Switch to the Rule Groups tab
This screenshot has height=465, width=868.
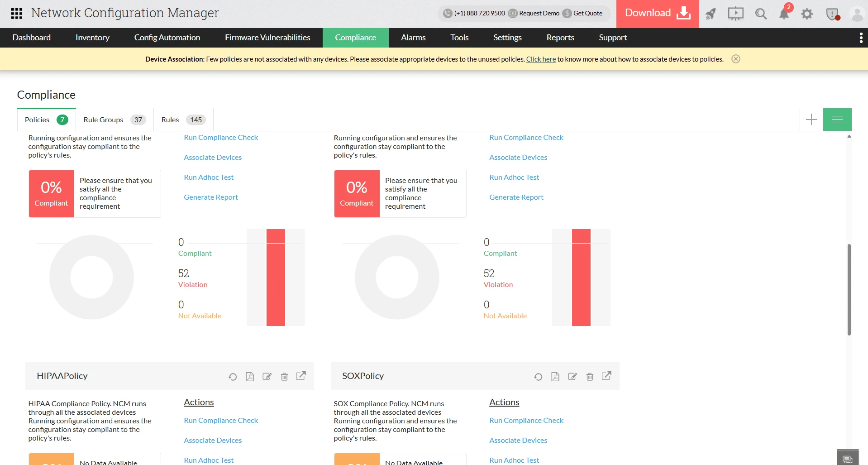point(103,120)
